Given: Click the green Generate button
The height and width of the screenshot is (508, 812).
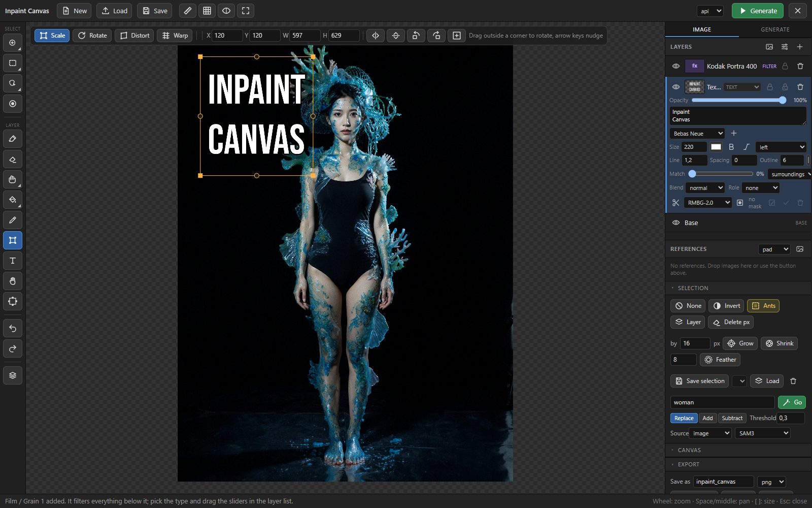Looking at the screenshot, I should pyautogui.click(x=758, y=11).
